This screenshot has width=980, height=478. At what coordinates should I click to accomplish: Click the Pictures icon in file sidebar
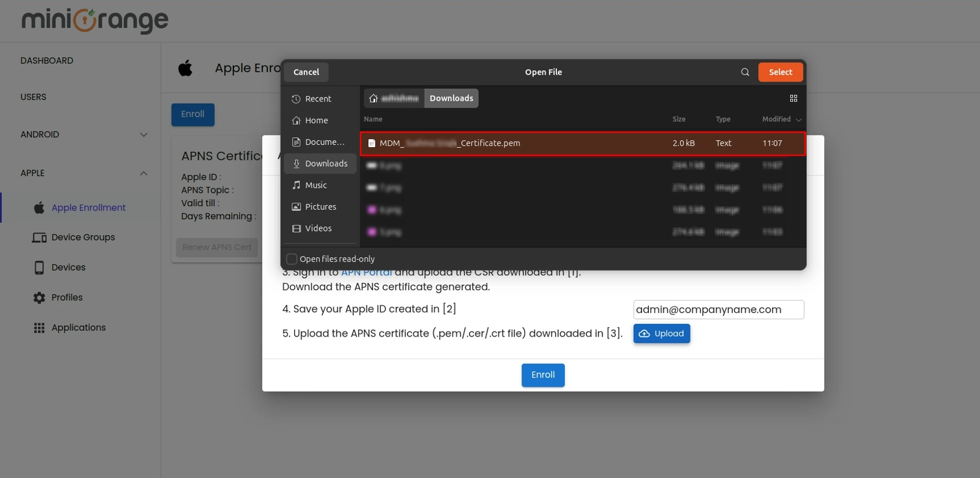pyautogui.click(x=296, y=207)
